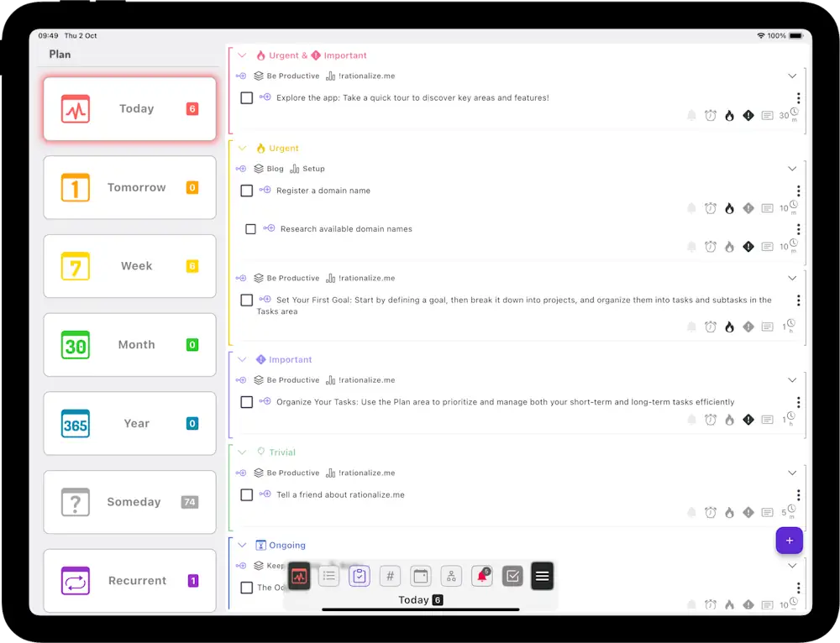
Task: Open three-dot menu for 'Organize Your Tasks'
Action: (798, 402)
